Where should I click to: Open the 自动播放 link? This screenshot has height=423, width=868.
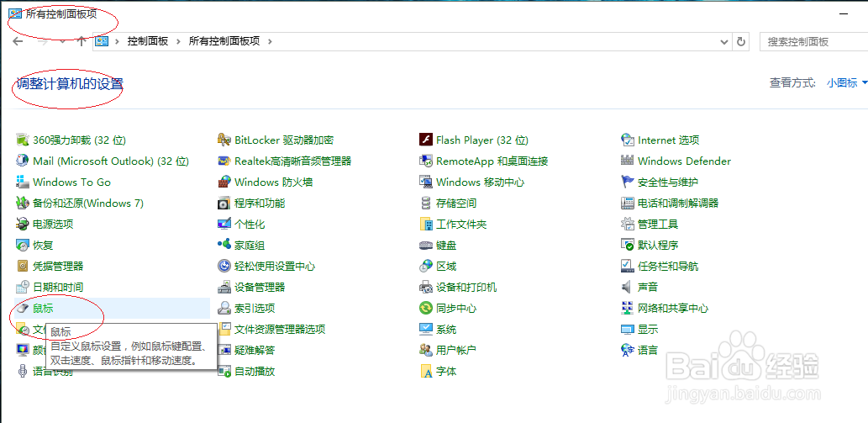(x=255, y=372)
